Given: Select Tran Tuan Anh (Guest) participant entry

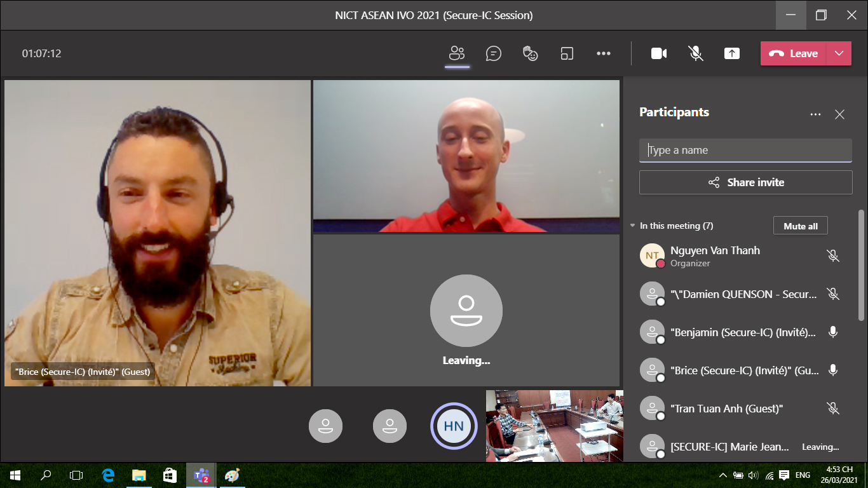Looking at the screenshot, I should [726, 409].
